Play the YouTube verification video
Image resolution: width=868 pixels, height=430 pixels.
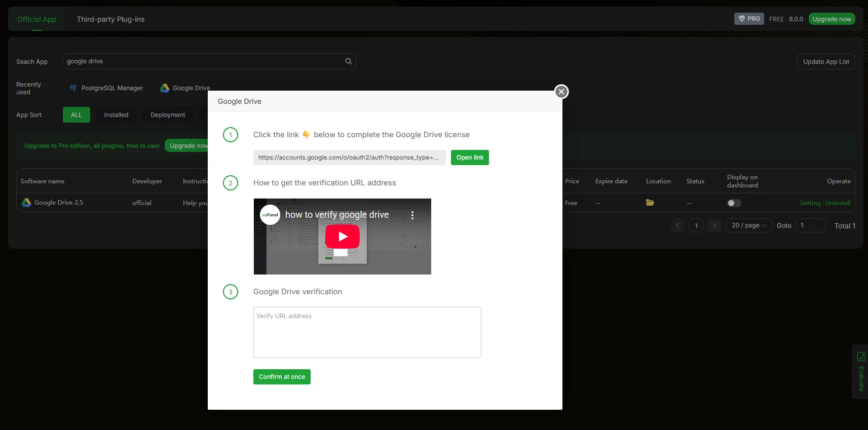coord(343,237)
